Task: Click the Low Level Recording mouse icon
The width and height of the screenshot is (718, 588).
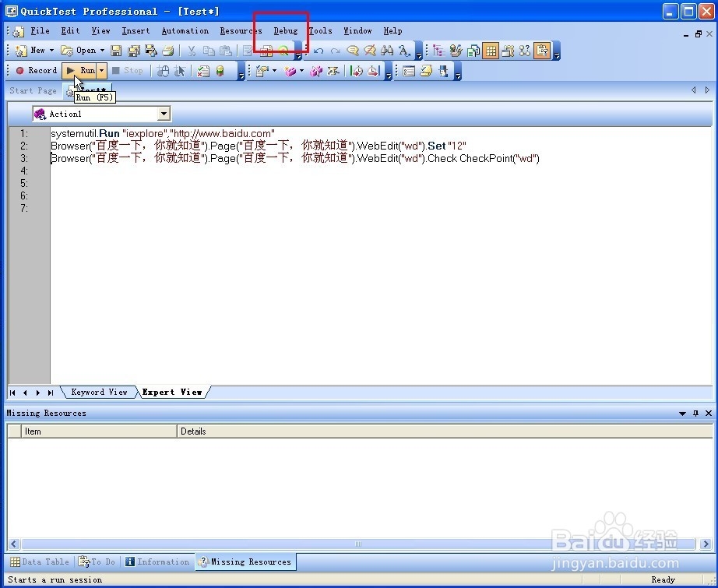Action: click(x=163, y=71)
